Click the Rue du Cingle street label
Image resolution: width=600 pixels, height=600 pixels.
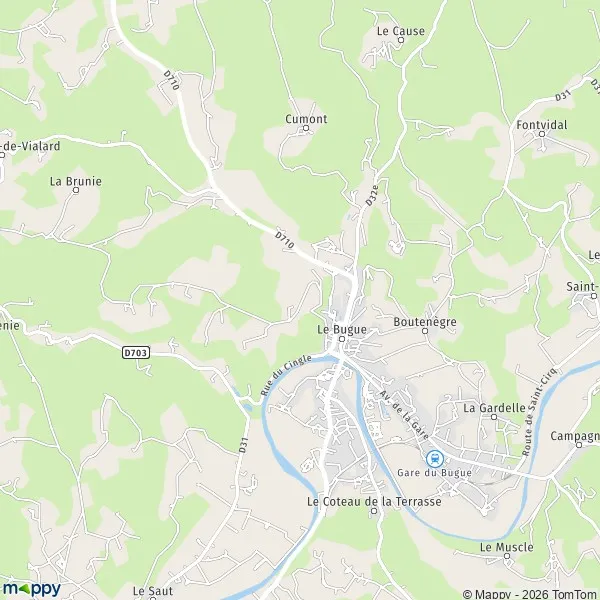click(285, 375)
